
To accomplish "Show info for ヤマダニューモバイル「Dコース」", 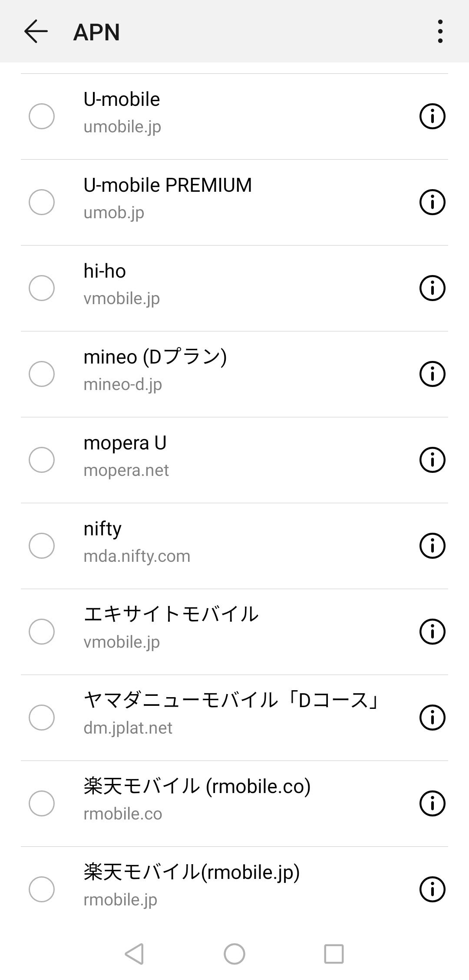I will (432, 718).
